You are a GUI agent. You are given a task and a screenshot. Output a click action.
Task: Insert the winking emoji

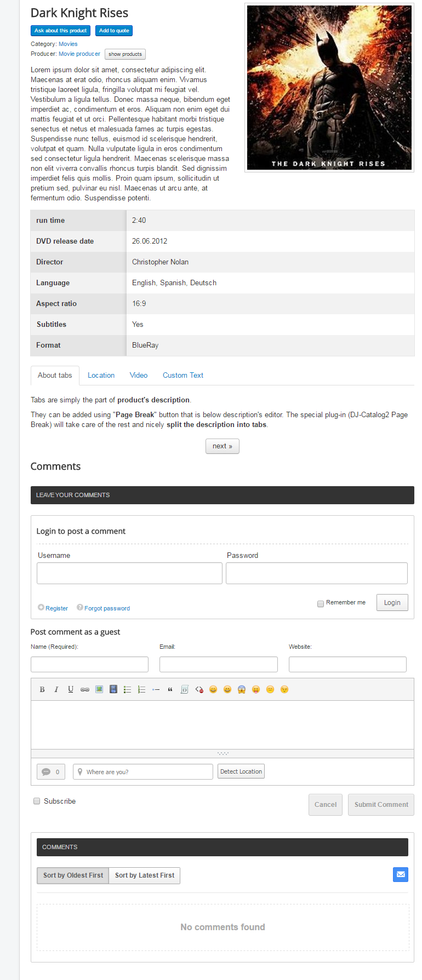click(284, 689)
